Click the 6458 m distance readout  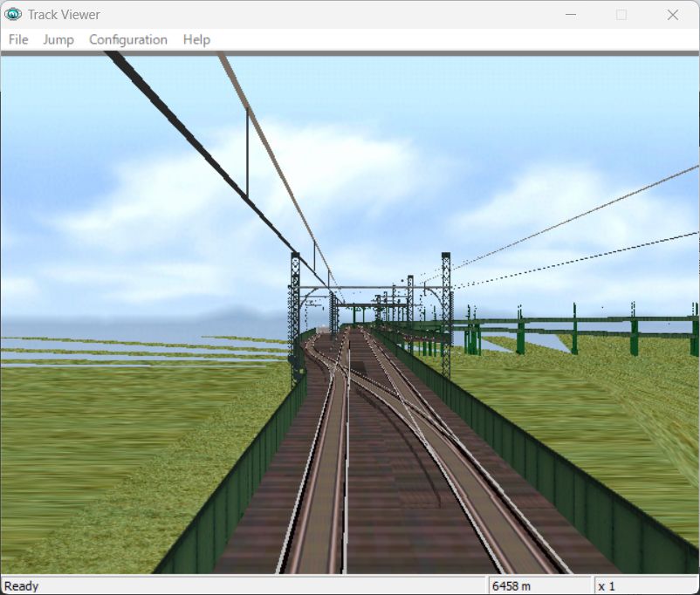[x=511, y=585]
